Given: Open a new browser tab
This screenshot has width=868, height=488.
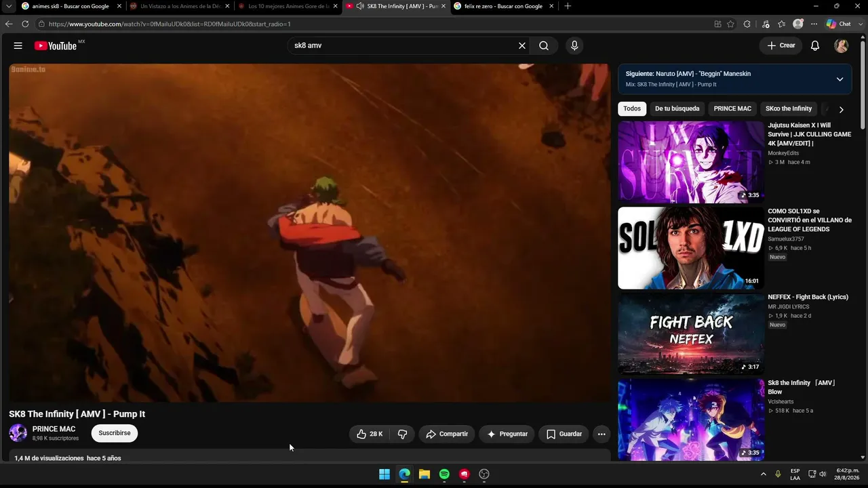Looking at the screenshot, I should [568, 6].
